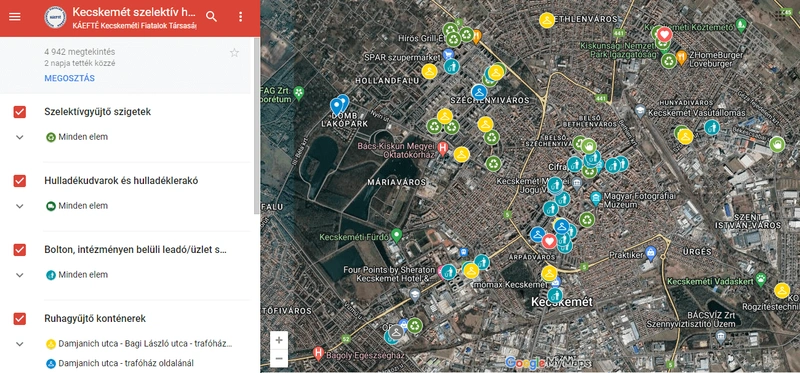Click Magyar Fotográfiai Múzeum marker
800x373 pixels.
(x=595, y=197)
